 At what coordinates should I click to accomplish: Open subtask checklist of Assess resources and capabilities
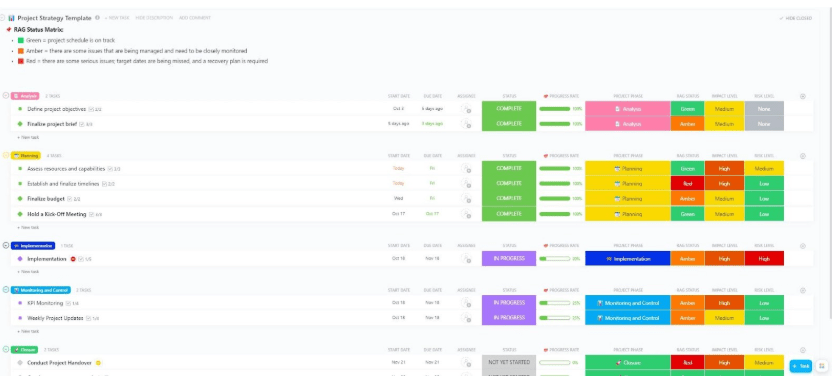pyautogui.click(x=114, y=169)
